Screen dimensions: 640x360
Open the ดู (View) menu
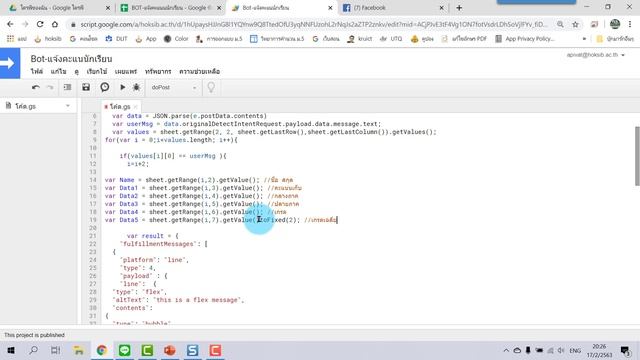[x=76, y=72]
